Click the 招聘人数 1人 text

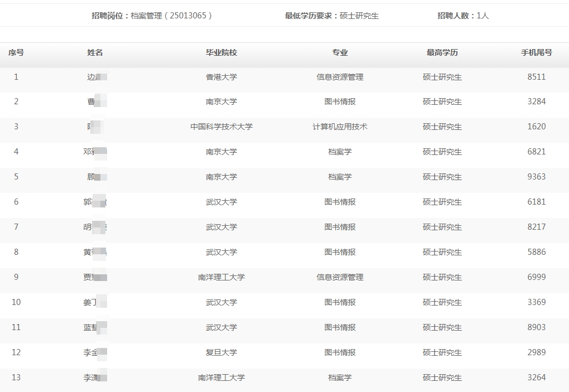coord(462,16)
